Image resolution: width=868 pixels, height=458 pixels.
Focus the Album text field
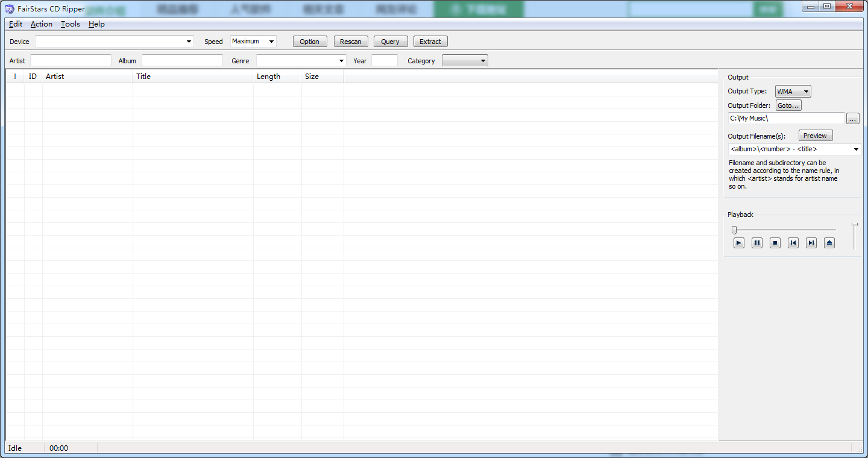[182, 61]
